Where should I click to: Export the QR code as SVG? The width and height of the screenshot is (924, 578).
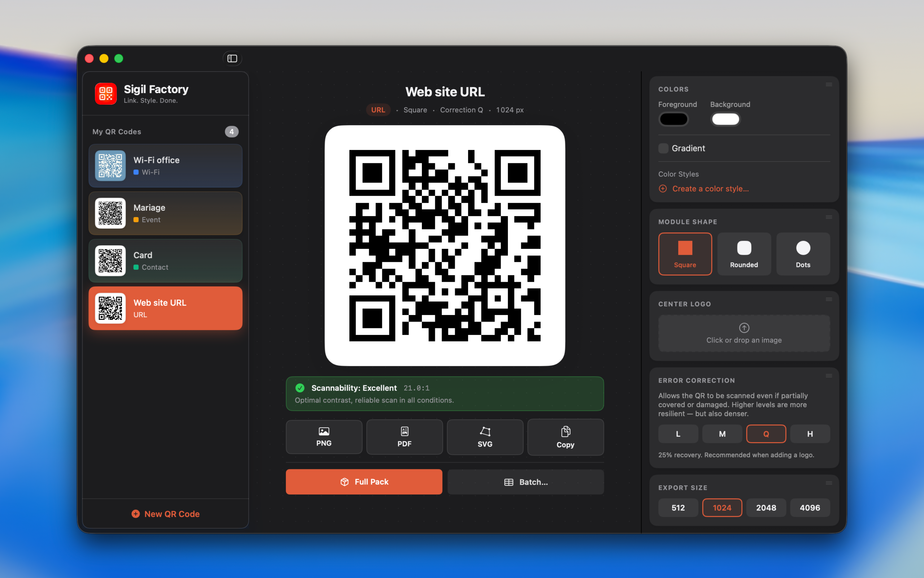pos(485,437)
